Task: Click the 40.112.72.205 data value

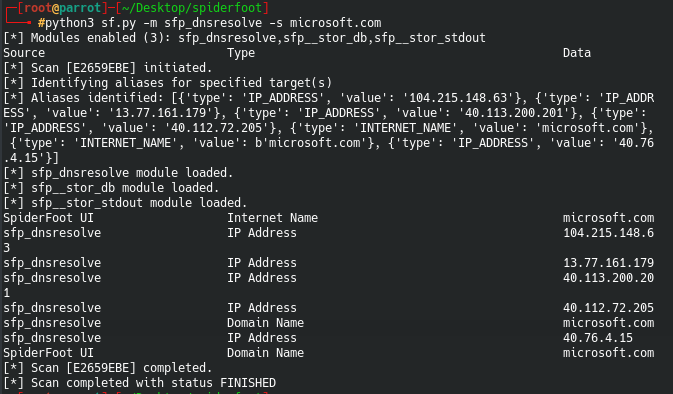Action: pos(609,308)
